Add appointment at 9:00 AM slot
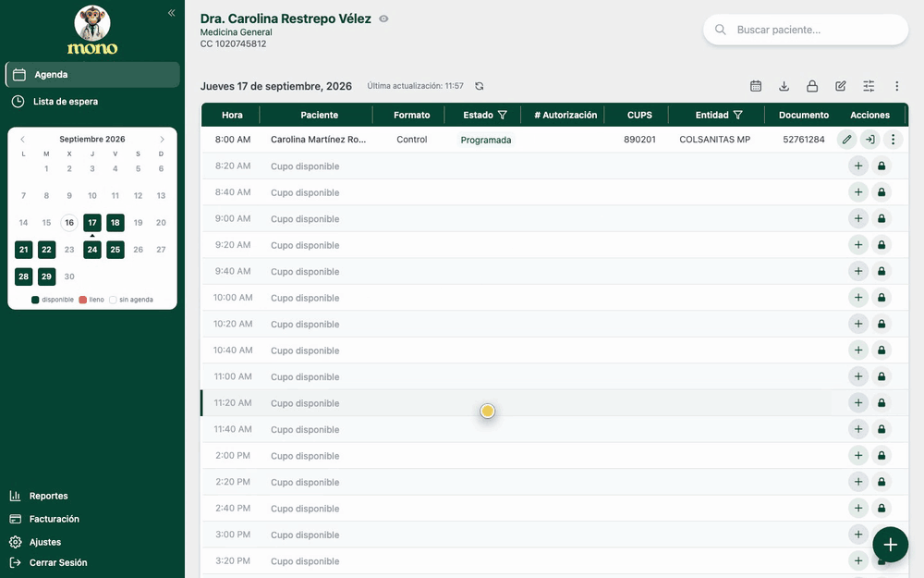This screenshot has height=578, width=924. pyautogui.click(x=858, y=219)
